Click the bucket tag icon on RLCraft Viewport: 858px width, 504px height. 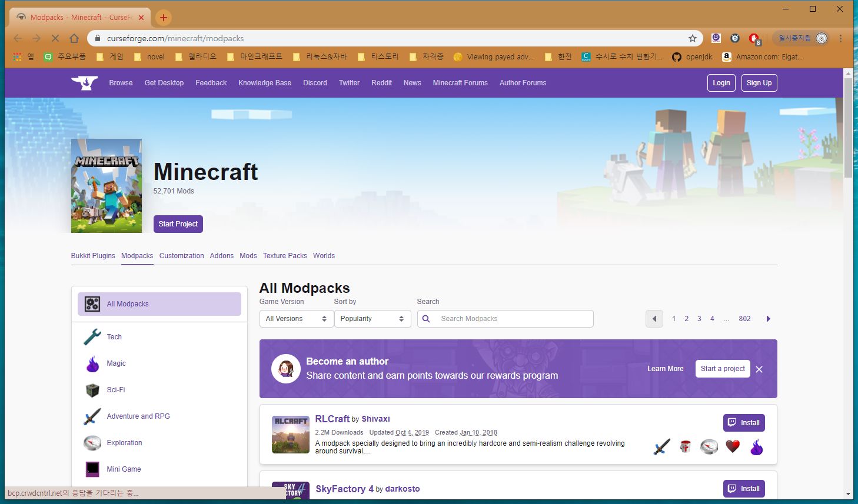coord(686,447)
